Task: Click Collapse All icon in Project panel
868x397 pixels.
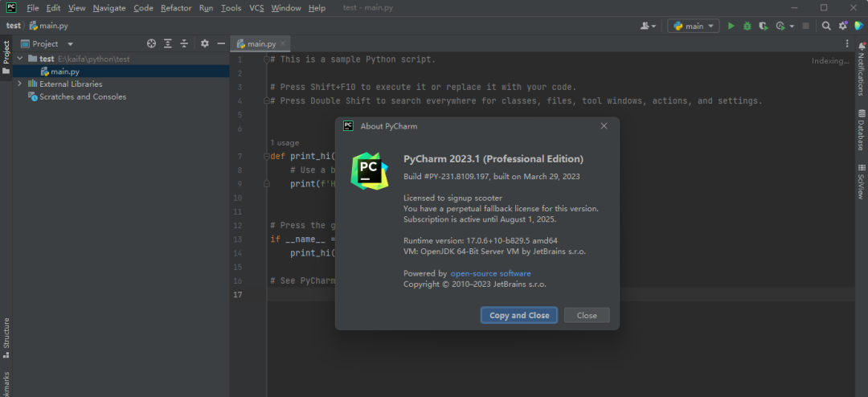Action: coord(184,43)
